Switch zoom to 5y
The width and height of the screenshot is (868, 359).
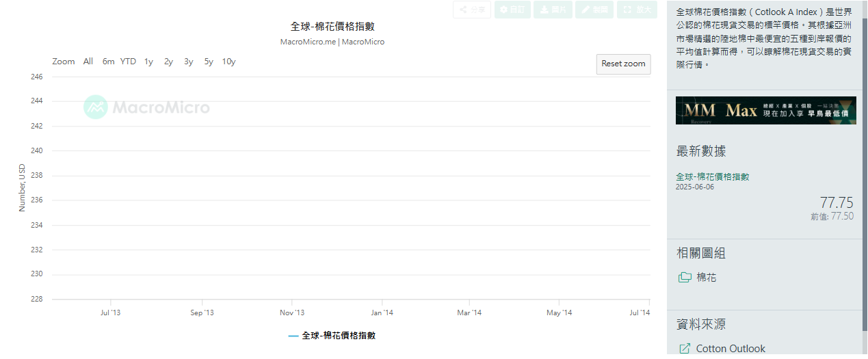(209, 62)
